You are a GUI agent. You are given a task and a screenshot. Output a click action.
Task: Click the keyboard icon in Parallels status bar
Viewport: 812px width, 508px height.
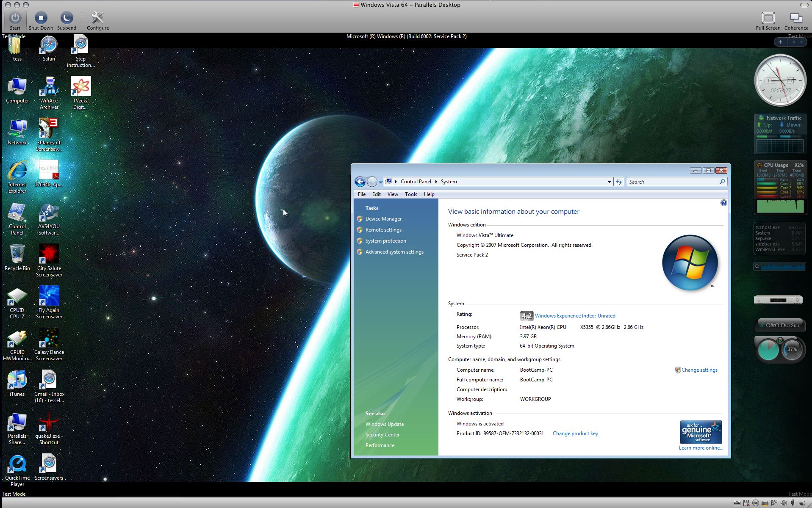pos(737,503)
